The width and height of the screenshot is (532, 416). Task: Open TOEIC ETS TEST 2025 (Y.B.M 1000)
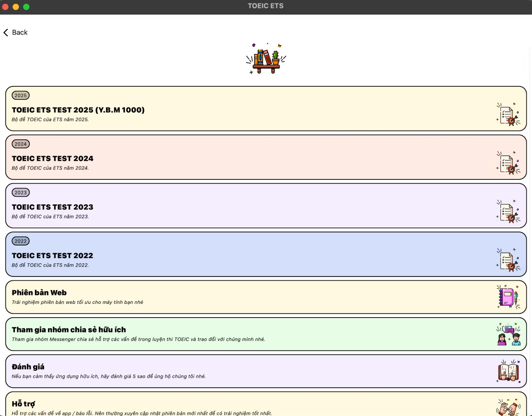[x=266, y=109]
